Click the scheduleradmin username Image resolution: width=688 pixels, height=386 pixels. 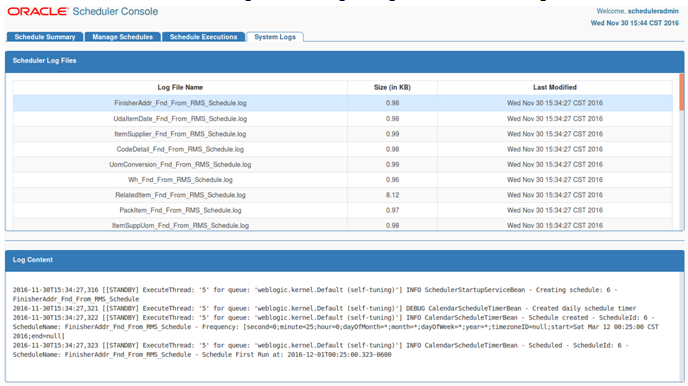click(x=653, y=11)
